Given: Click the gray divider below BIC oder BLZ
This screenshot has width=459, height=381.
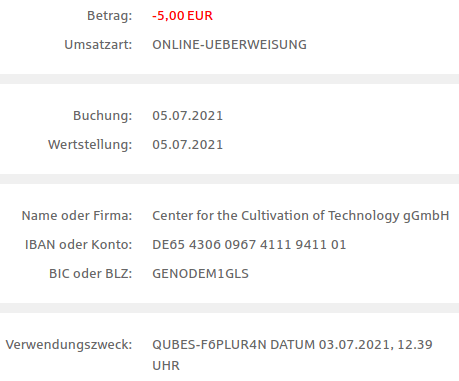Looking at the screenshot, I should 229,308.
